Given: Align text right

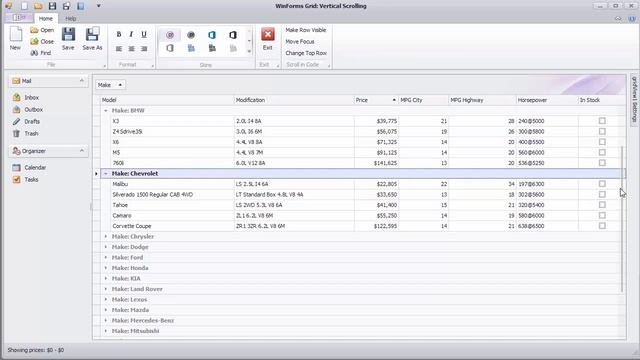Looking at the screenshot, I should tap(144, 49).
